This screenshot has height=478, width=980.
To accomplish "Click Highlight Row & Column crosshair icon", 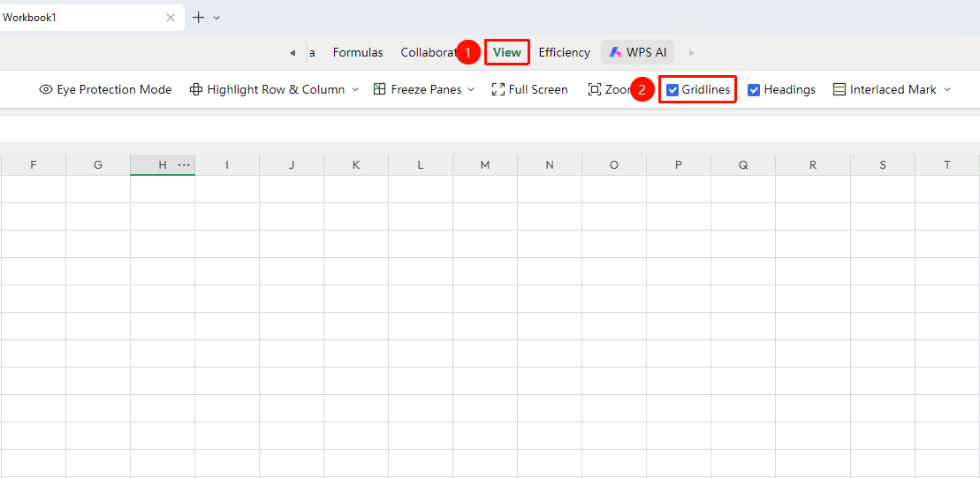I will (195, 89).
